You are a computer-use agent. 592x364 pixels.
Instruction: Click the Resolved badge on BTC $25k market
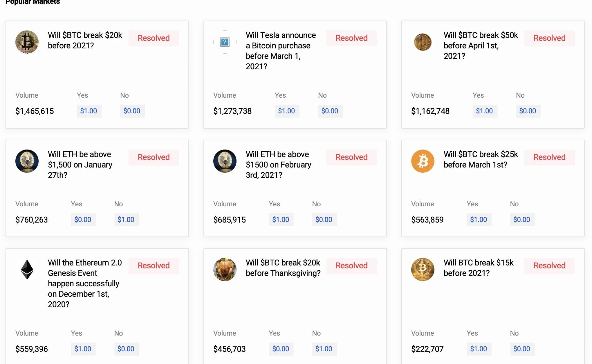tap(549, 157)
